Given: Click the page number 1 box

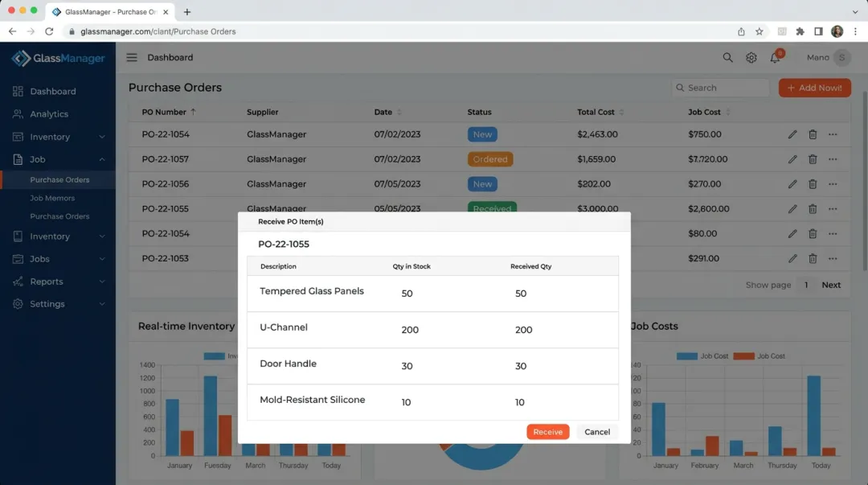Looking at the screenshot, I should pyautogui.click(x=806, y=285).
